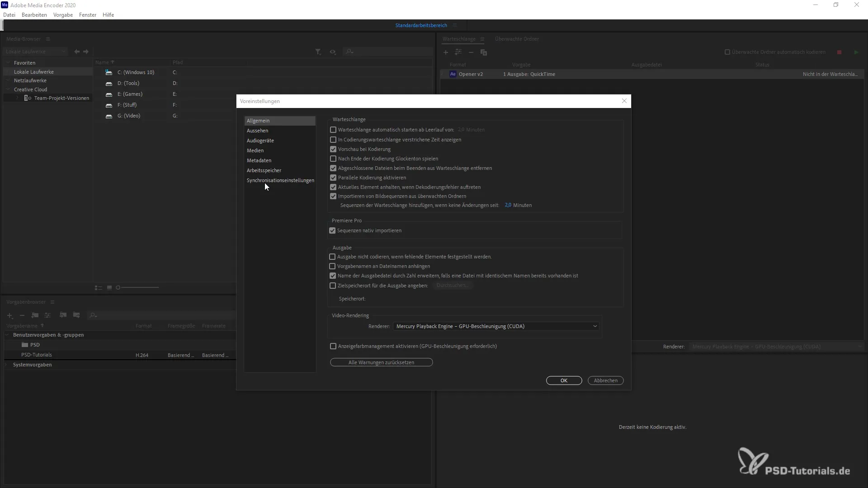The image size is (868, 488).
Task: Open Standardarbeitsbereich workspace menu
Action: (x=455, y=25)
